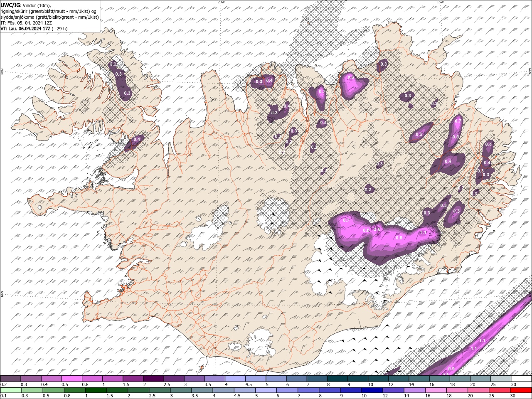Pick the upper legend swatch between 14 and 16
Image resolution: width=532 pixels, height=399 pixels.
click(x=419, y=379)
